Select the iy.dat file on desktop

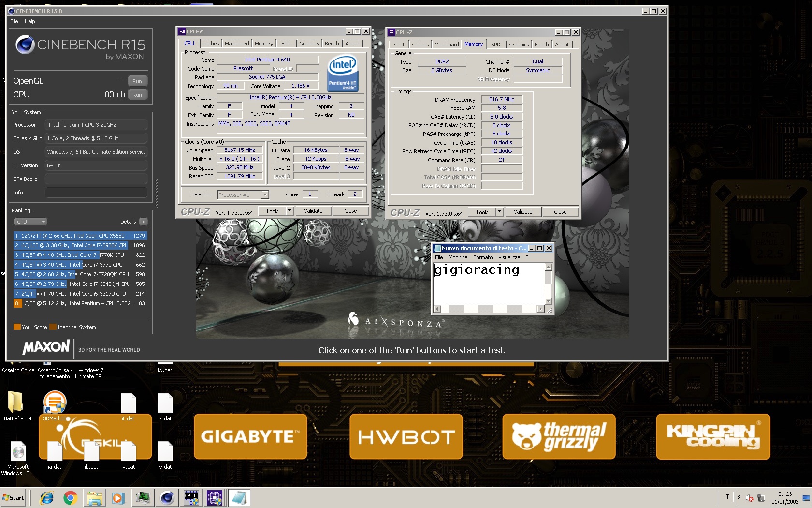pos(165,455)
